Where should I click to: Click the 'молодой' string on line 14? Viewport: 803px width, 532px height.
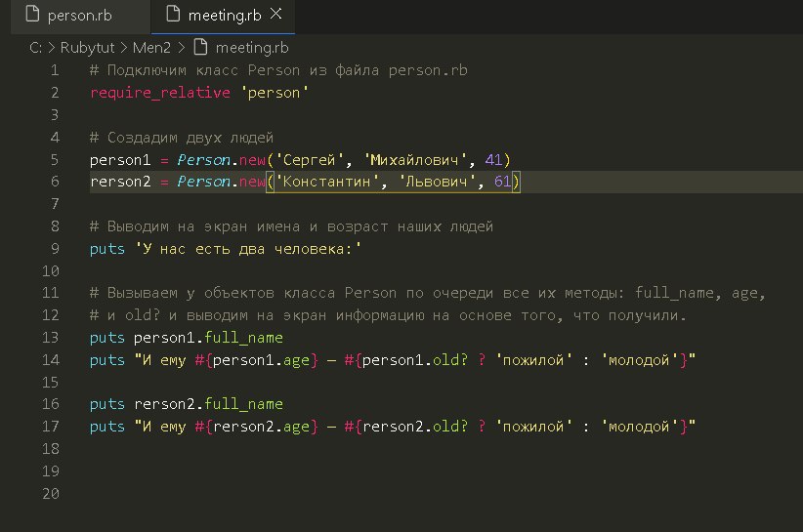pyautogui.click(x=639, y=360)
